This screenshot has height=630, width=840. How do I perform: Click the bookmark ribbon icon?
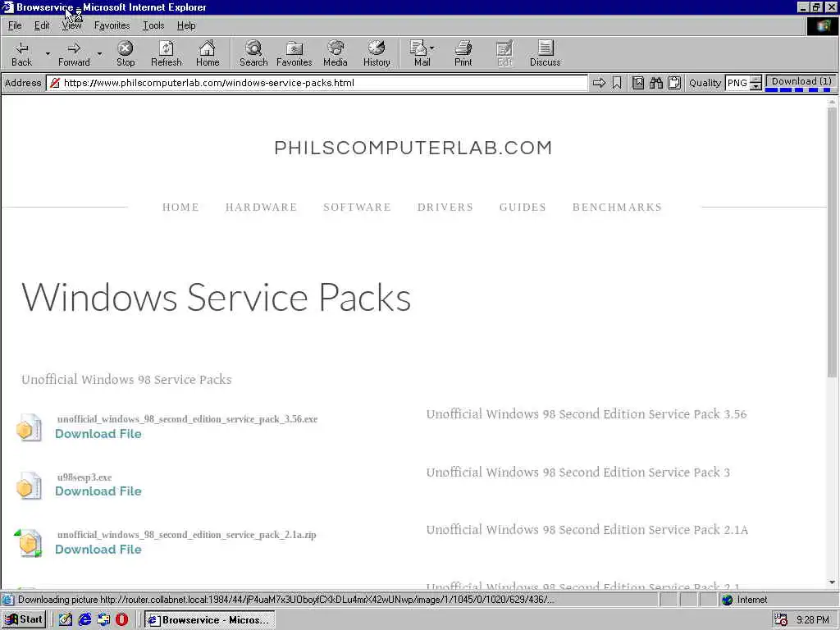[x=617, y=83]
